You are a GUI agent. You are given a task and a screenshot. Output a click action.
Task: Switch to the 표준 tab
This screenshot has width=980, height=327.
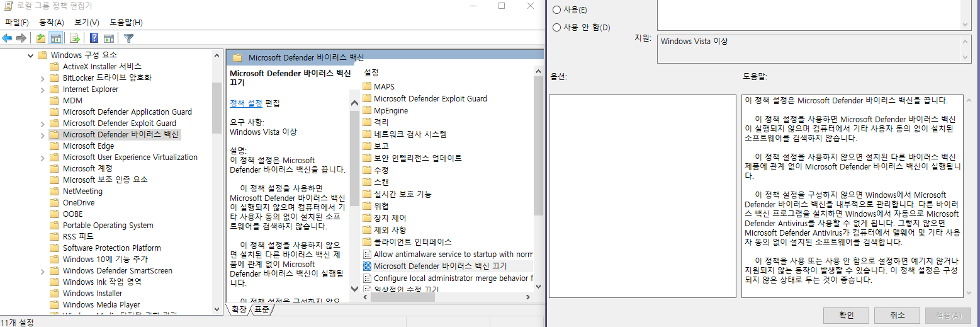point(262,309)
